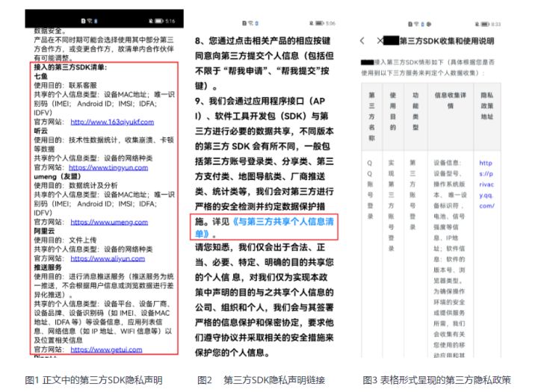Open the privacy.qq.com privacy policy link

486,184
